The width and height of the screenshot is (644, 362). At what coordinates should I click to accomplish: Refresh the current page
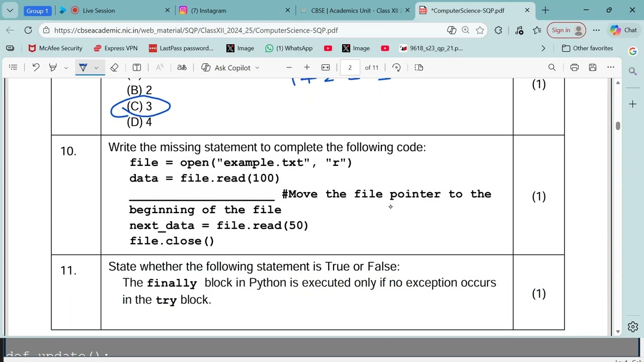[x=28, y=30]
